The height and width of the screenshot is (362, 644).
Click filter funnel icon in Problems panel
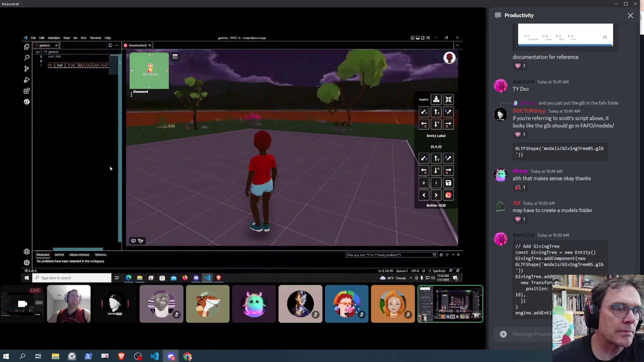pos(434,255)
